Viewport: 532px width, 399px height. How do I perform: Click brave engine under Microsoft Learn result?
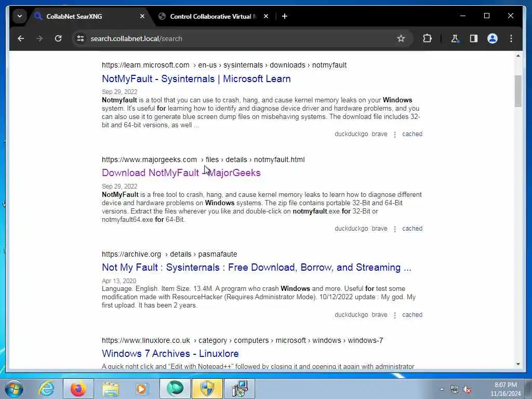(379, 134)
